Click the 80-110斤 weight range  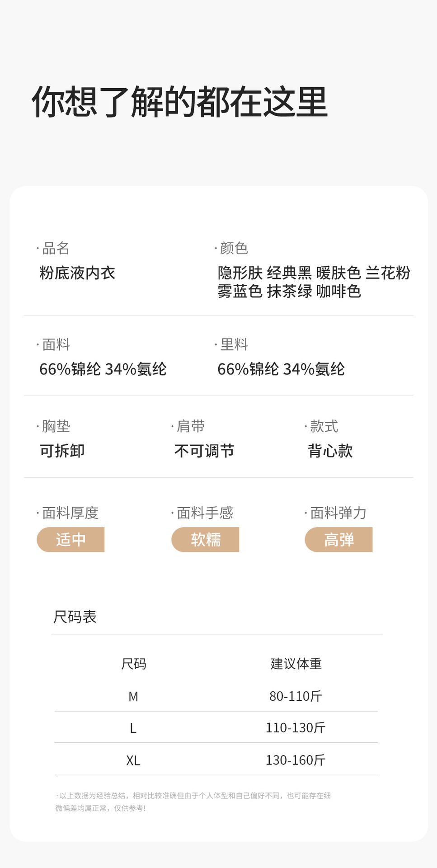(x=296, y=696)
